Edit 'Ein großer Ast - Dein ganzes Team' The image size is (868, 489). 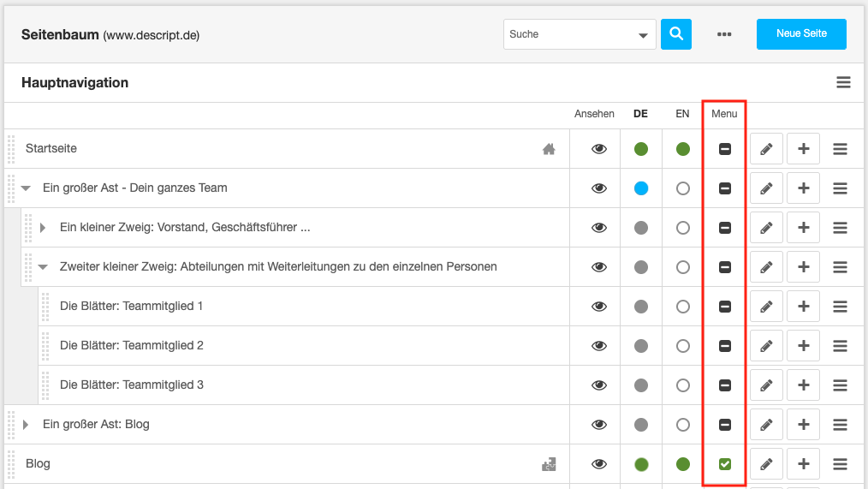point(766,188)
